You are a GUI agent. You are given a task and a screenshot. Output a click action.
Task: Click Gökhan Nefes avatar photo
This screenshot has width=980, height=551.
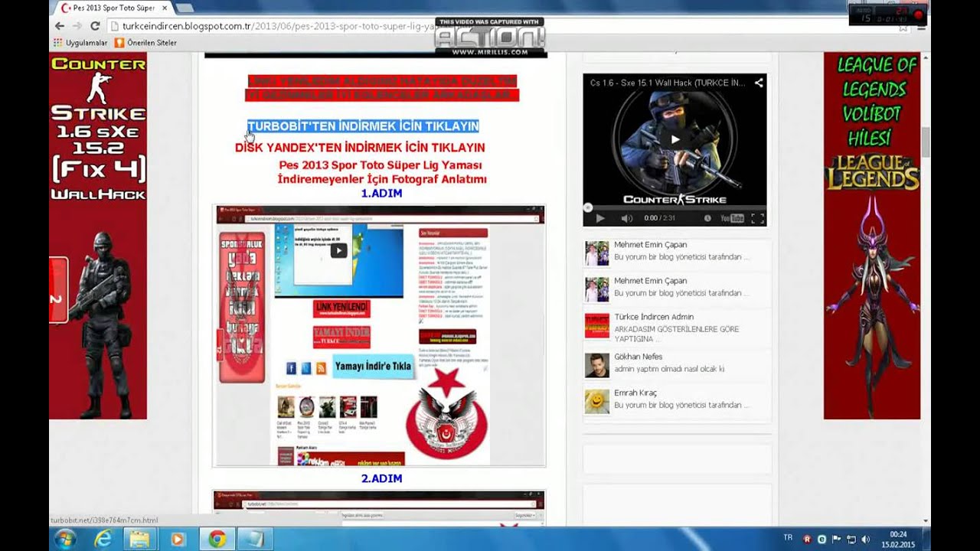tap(597, 365)
